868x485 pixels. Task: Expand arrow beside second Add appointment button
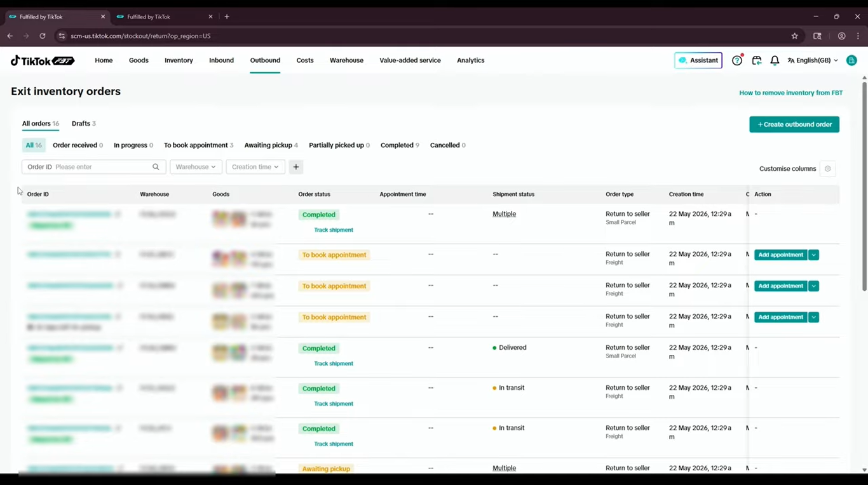[x=813, y=286]
